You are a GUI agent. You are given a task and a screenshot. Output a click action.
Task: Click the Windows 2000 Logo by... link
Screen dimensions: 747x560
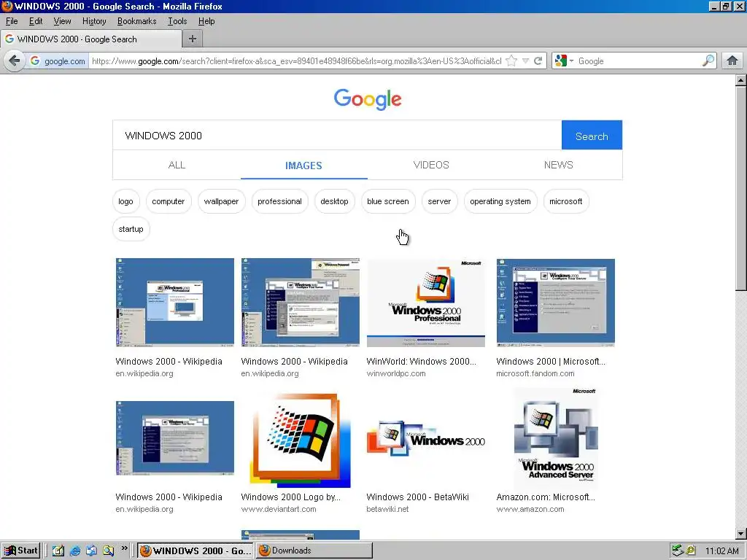pos(290,497)
